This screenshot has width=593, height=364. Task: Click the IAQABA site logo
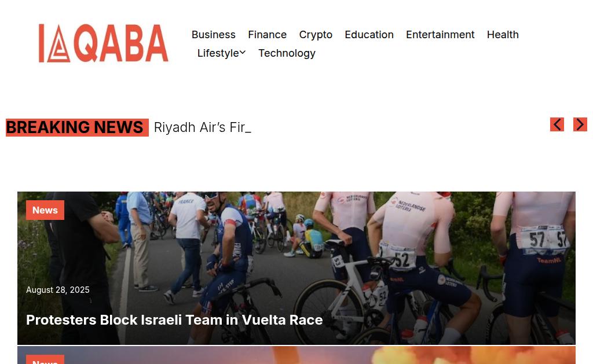(103, 43)
